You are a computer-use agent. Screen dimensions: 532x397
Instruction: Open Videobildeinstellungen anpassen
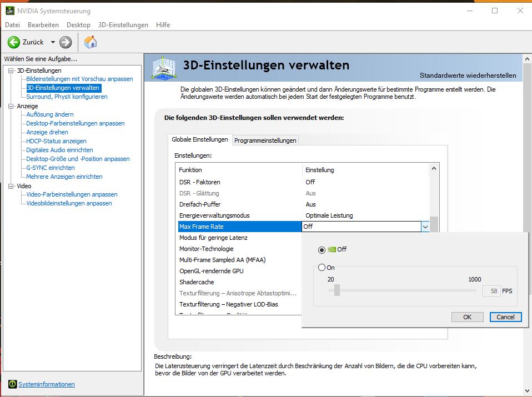(x=69, y=203)
